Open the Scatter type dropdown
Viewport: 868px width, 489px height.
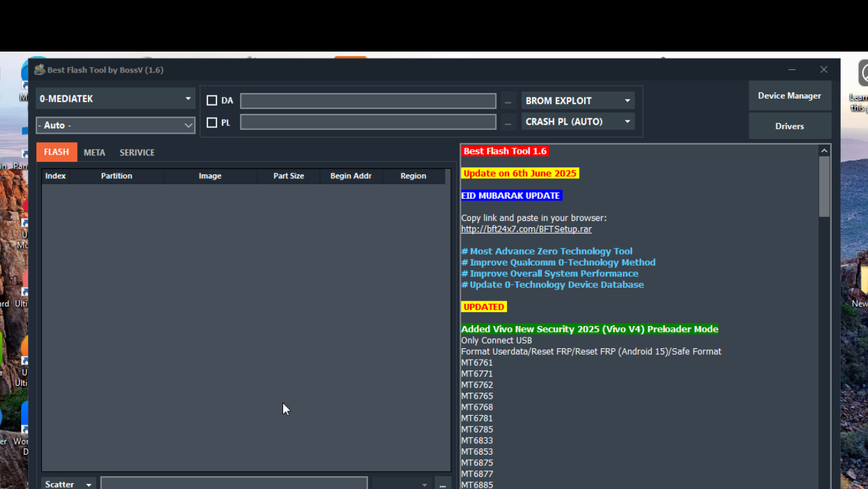coord(68,485)
